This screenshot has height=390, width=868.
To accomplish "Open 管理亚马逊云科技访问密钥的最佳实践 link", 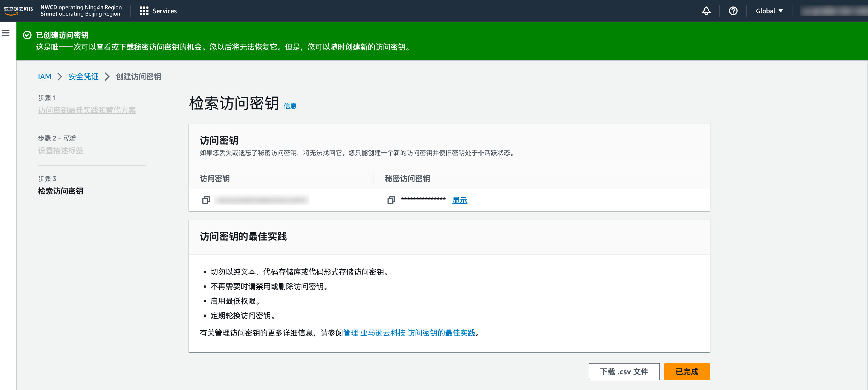I will pyautogui.click(x=409, y=333).
